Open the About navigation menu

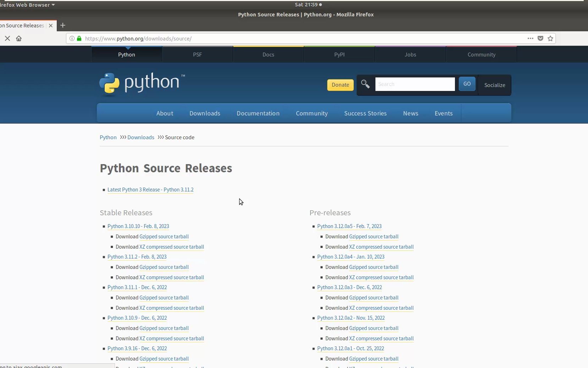pyautogui.click(x=165, y=113)
